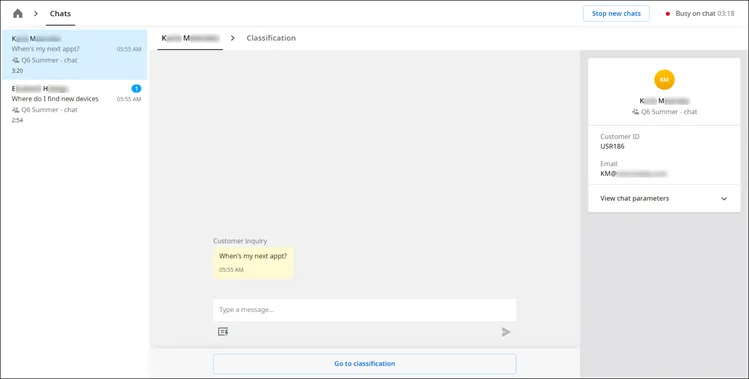This screenshot has width=749, height=379.
Task: Open chat 'When's my next appt?' in list
Action: pos(75,54)
